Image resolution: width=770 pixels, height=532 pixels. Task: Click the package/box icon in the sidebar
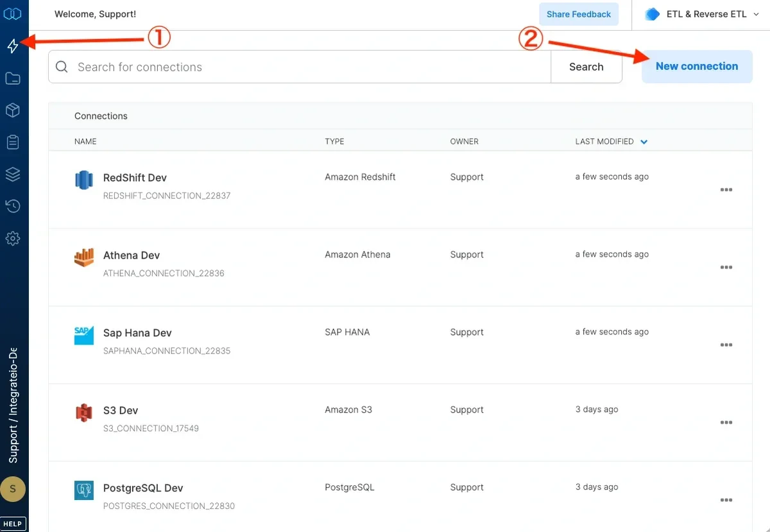(x=13, y=110)
